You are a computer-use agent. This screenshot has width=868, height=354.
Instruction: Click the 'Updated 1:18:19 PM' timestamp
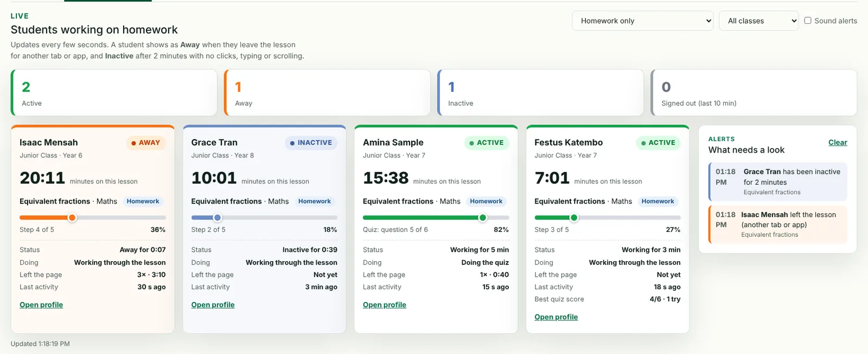click(40, 344)
